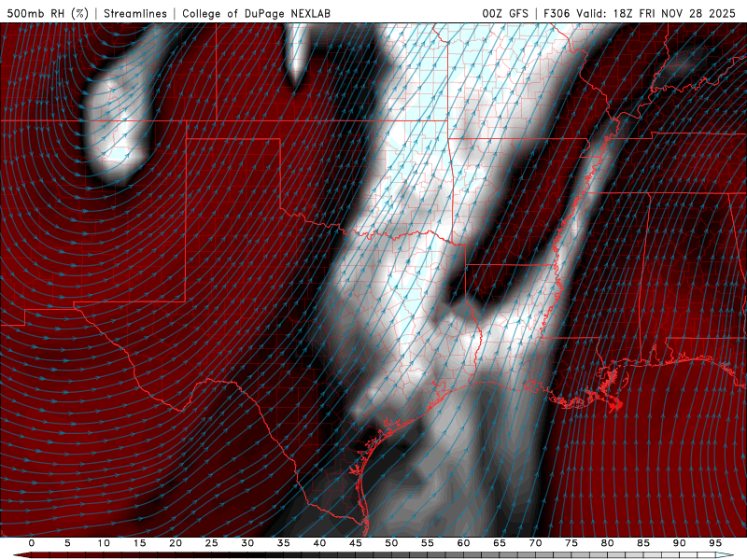Click the "65" value on the color scale

coord(500,543)
